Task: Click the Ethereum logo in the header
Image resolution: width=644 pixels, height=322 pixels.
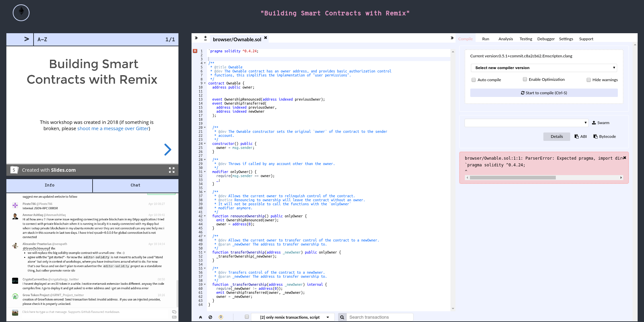Action: tap(21, 13)
